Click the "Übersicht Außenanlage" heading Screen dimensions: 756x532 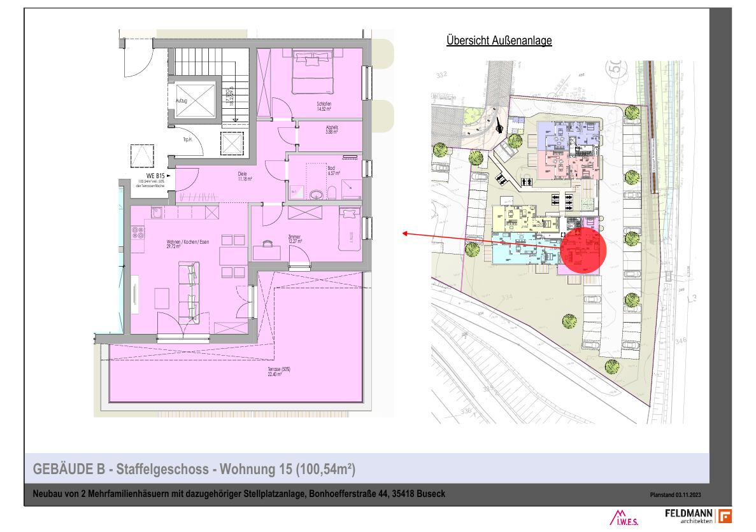click(x=499, y=41)
